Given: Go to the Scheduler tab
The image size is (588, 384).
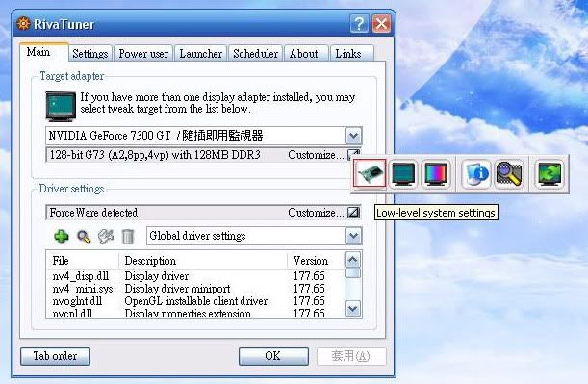Looking at the screenshot, I should pos(255,54).
